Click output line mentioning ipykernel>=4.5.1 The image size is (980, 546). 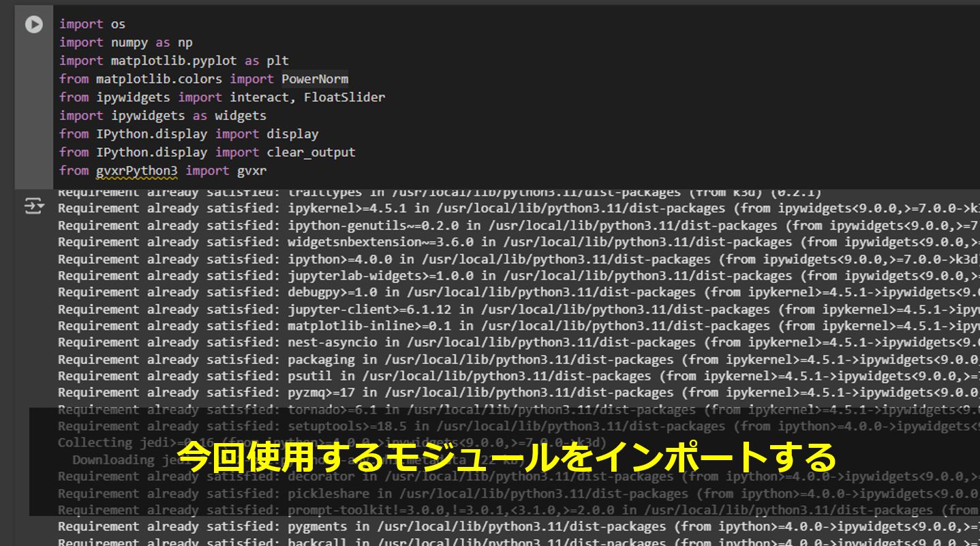click(519, 209)
